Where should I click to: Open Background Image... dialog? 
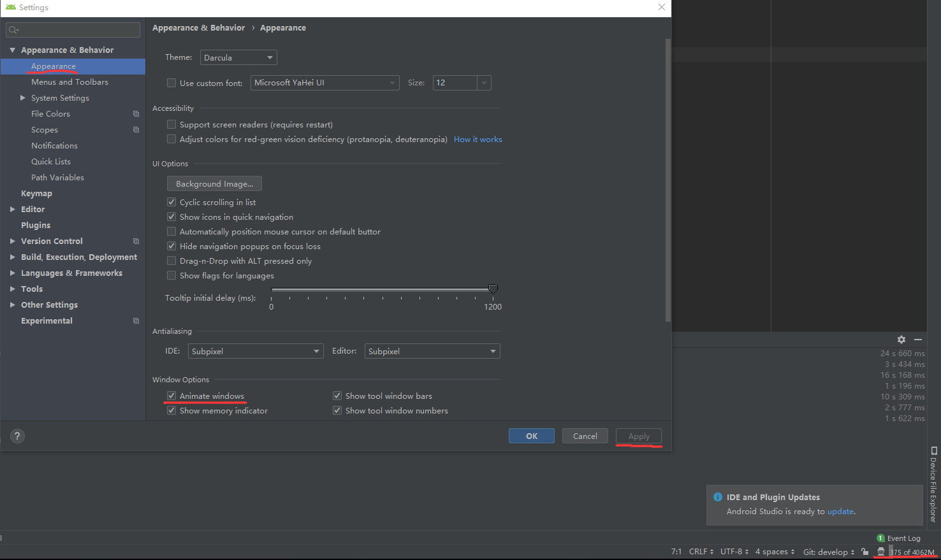click(214, 183)
